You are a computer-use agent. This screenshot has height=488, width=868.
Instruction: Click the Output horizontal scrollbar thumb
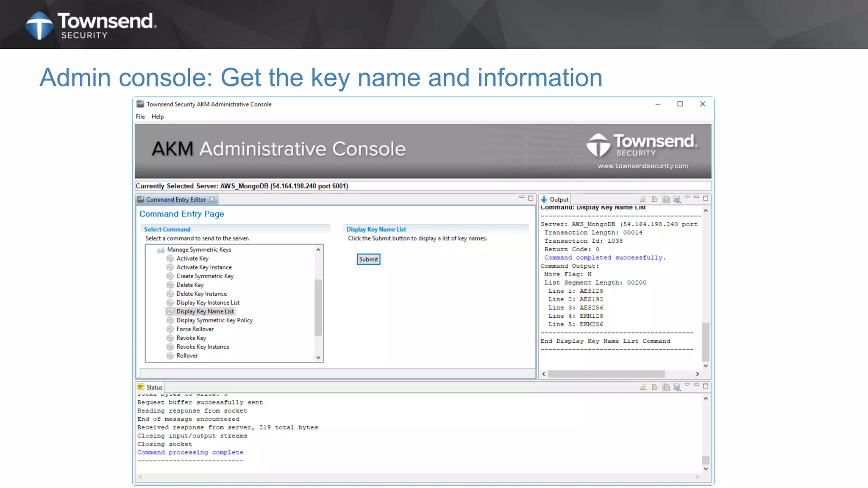[x=606, y=374]
